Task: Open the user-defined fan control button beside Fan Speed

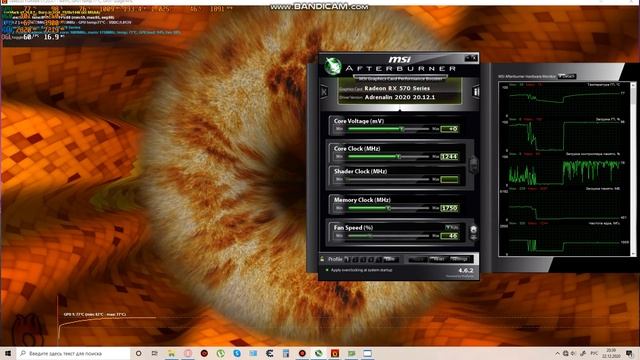Action: pyautogui.click(x=473, y=230)
